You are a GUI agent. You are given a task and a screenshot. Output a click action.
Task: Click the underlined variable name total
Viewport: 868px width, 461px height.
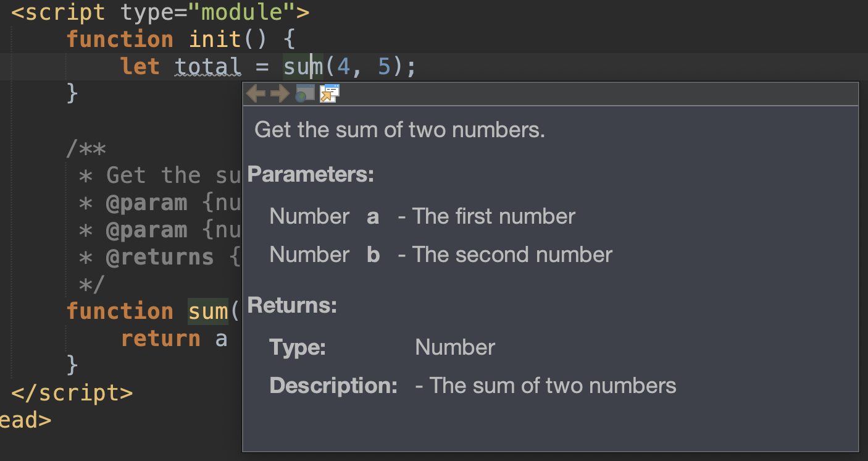pos(208,66)
